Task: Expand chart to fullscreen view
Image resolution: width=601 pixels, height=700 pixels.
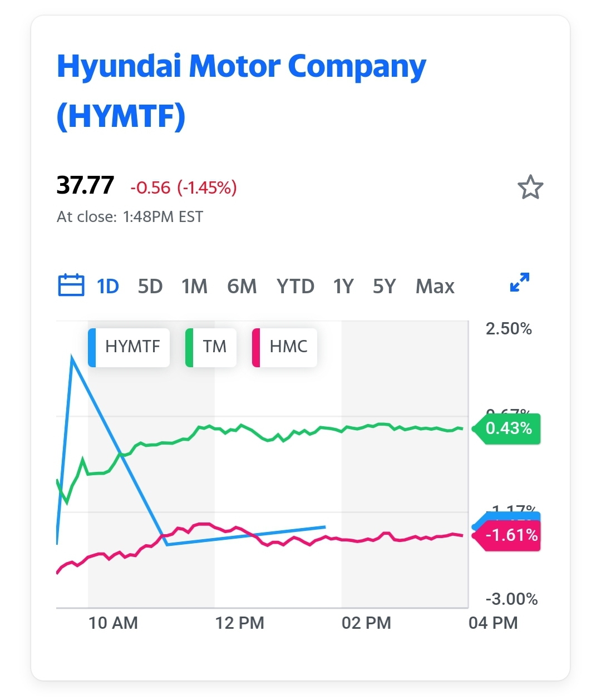Action: point(520,282)
